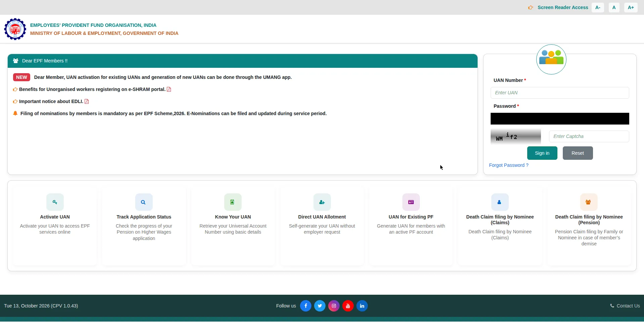The width and height of the screenshot is (644, 335).
Task: Click the members avatar icon above login
Action: (551, 59)
